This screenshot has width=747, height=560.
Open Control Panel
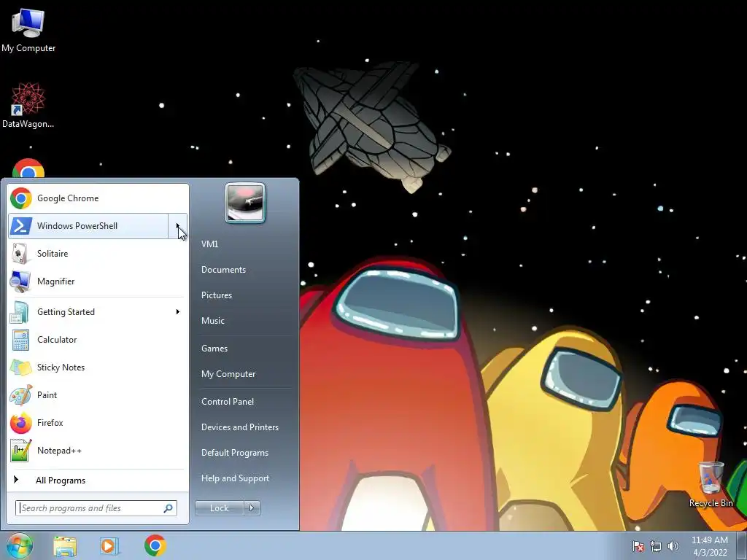228,402
